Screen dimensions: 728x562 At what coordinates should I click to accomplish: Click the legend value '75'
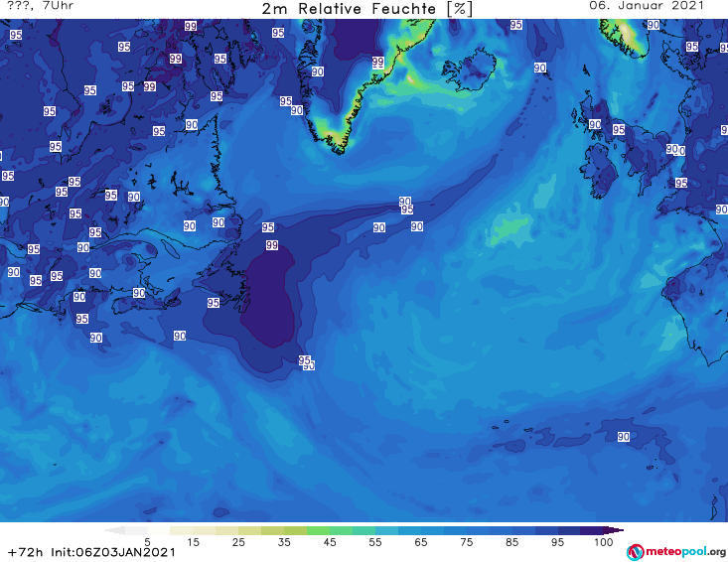(466, 542)
